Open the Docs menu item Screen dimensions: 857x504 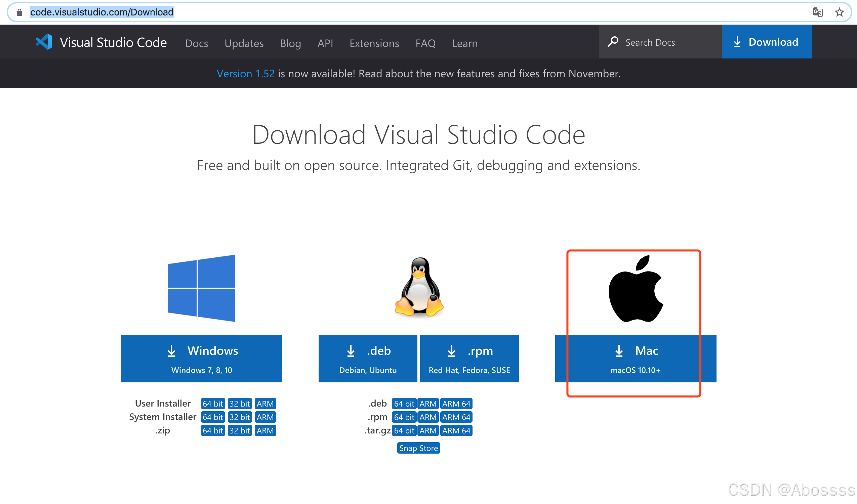(197, 43)
